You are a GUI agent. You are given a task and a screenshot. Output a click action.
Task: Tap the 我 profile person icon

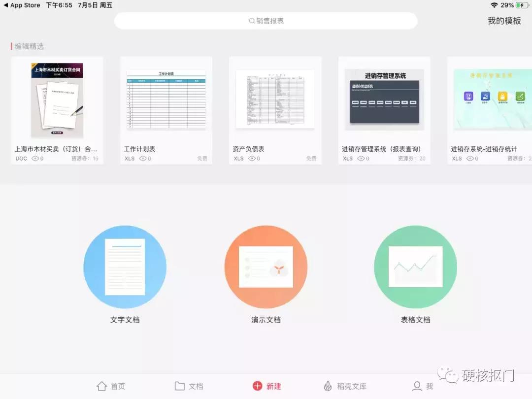(x=417, y=386)
